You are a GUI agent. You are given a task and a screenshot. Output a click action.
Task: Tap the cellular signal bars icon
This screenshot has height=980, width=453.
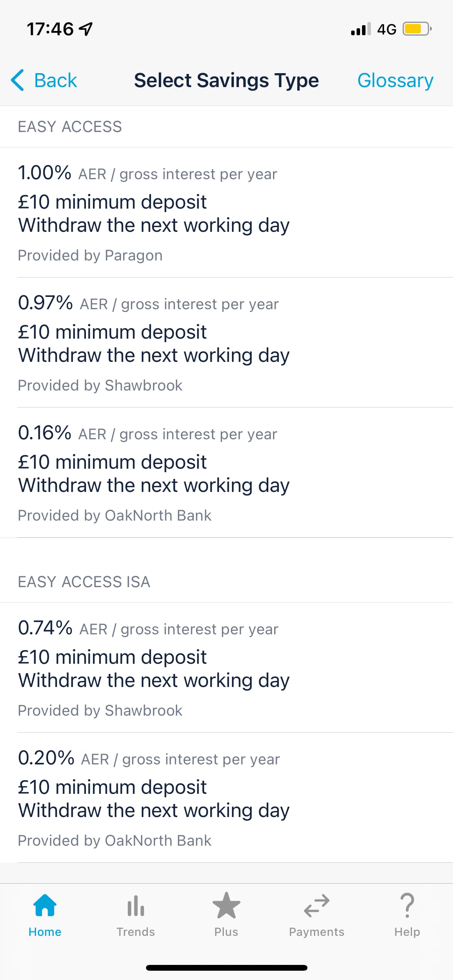[361, 29]
